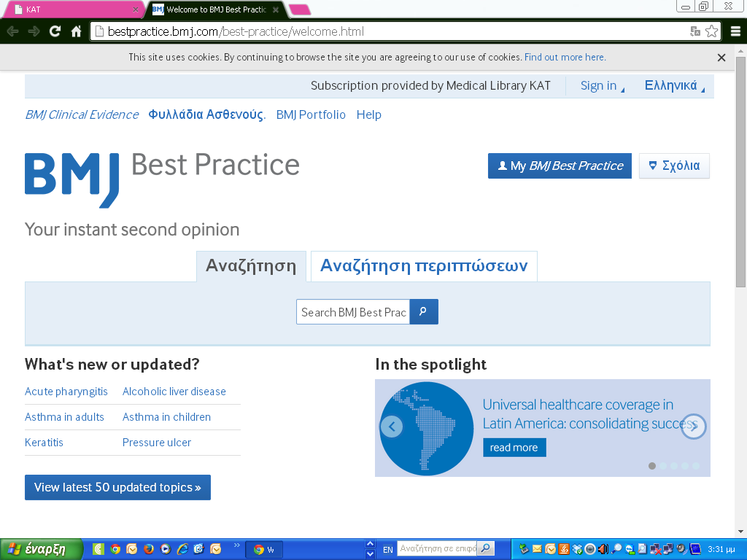Switch to Αναζήτηση περιπτώσεων tab
747x560 pixels.
[424, 265]
